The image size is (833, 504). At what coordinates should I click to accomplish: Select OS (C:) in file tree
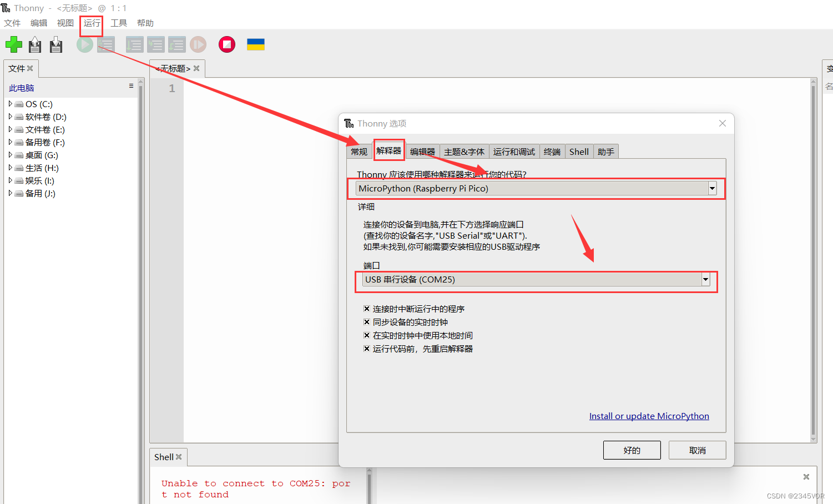point(39,104)
